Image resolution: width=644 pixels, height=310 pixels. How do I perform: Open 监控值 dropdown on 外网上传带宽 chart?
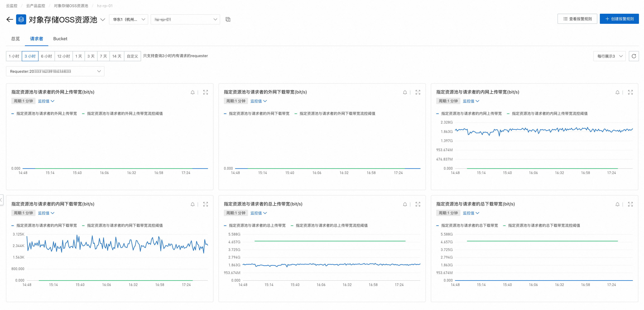click(x=46, y=101)
